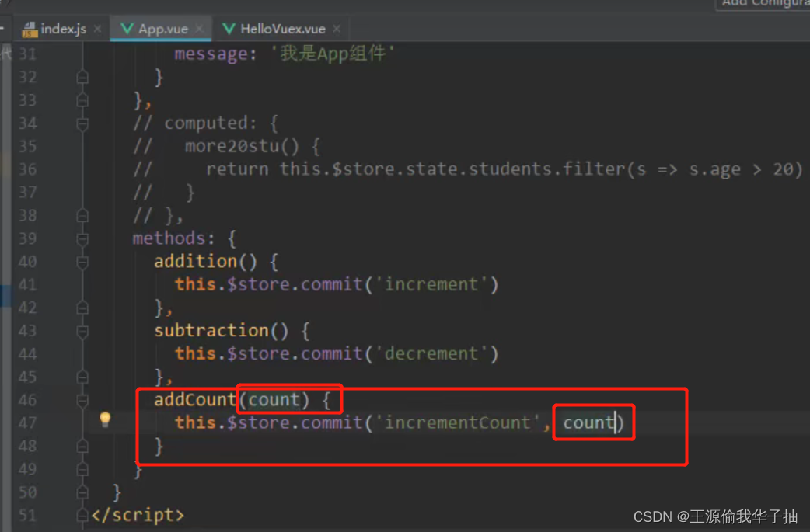Click the 'count' argument in the incrementCount commit
810x532 pixels.
588,423
